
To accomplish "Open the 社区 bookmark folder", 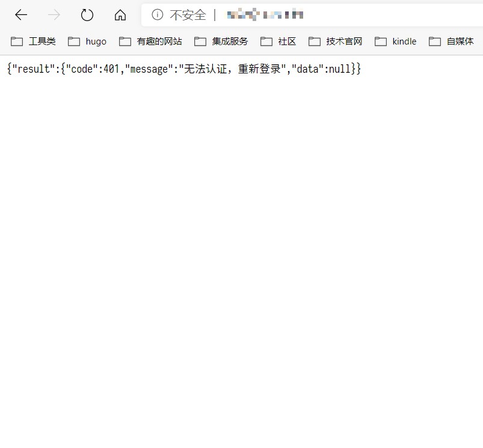I will pos(278,41).
